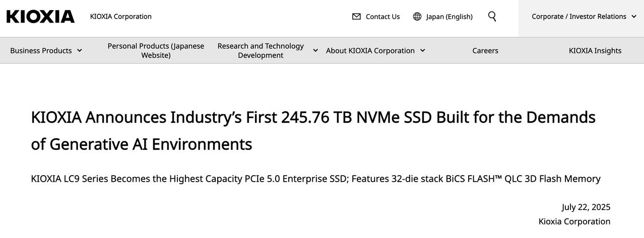
Task: Click the KIOXIA logo
Action: (40, 17)
